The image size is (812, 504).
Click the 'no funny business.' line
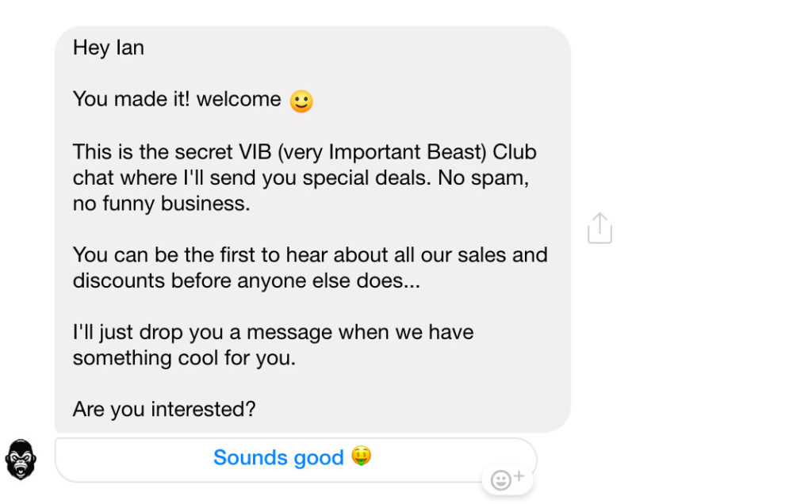pyautogui.click(x=162, y=204)
